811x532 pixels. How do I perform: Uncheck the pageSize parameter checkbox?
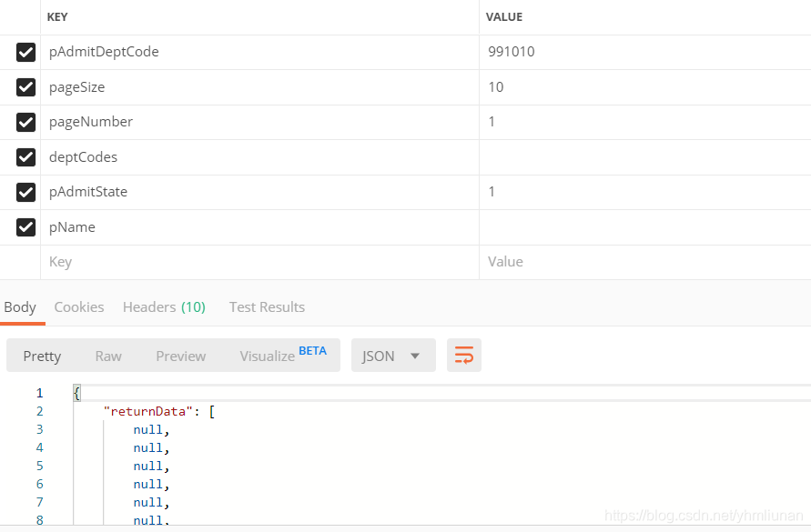coord(25,87)
